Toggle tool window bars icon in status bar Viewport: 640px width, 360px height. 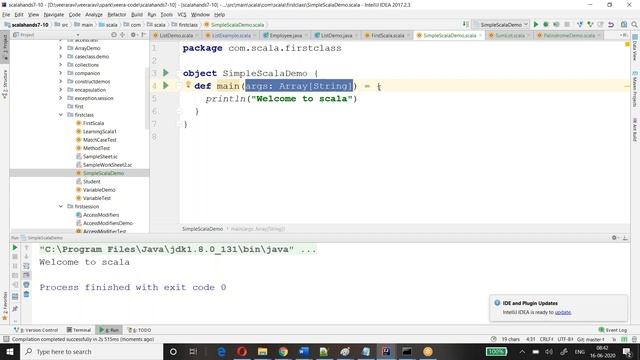point(6,339)
